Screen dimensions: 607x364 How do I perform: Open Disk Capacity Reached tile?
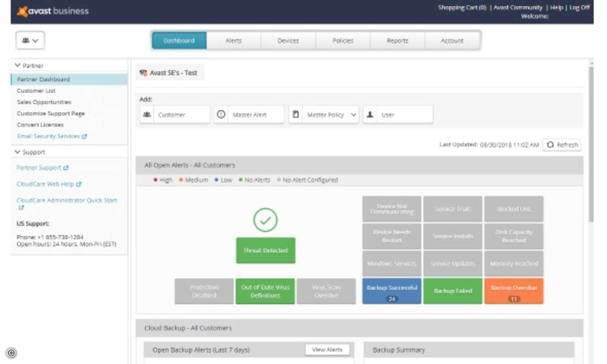click(514, 236)
